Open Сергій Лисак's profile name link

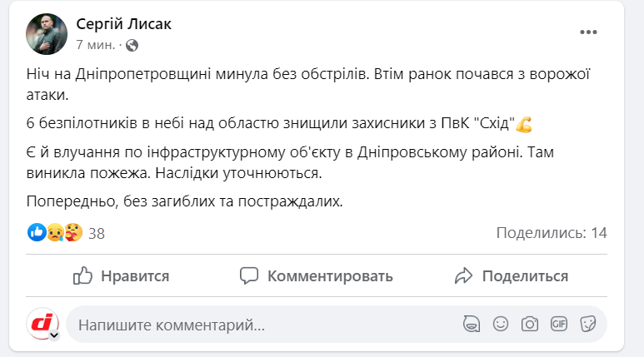[123, 23]
